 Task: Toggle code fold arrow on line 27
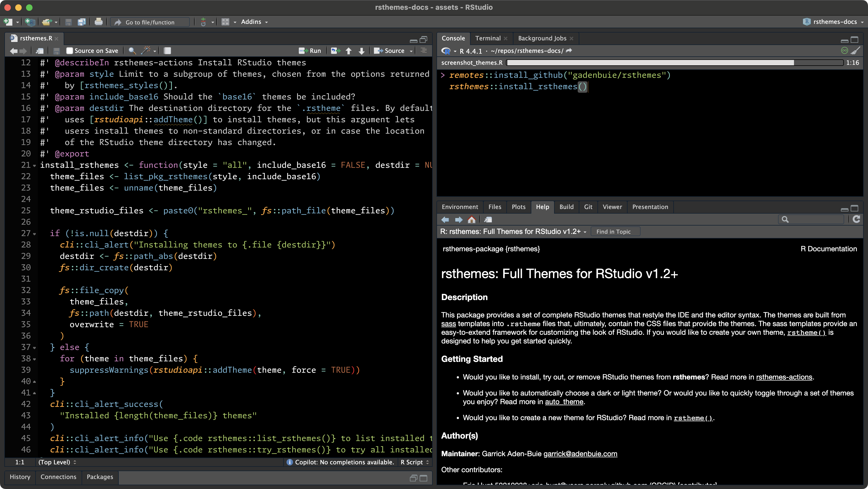pyautogui.click(x=34, y=234)
